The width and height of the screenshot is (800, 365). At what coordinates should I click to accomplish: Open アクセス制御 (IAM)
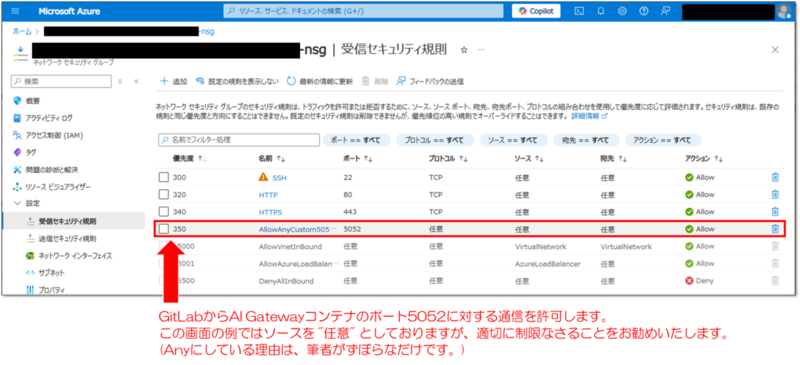[x=54, y=135]
